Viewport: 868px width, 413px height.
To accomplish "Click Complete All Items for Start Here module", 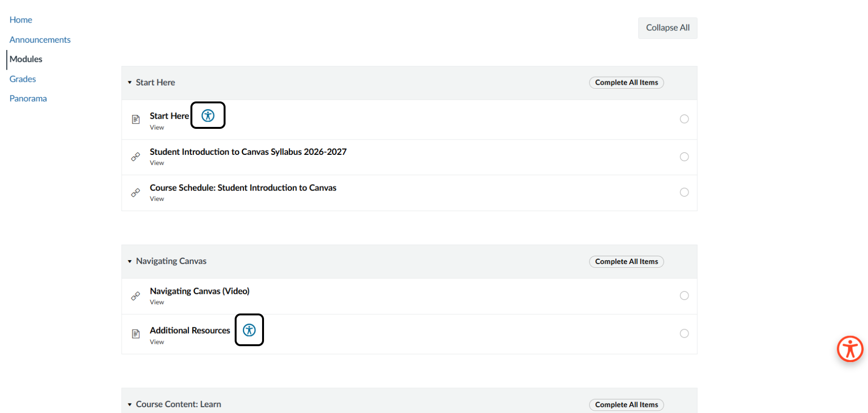I will pos(627,83).
